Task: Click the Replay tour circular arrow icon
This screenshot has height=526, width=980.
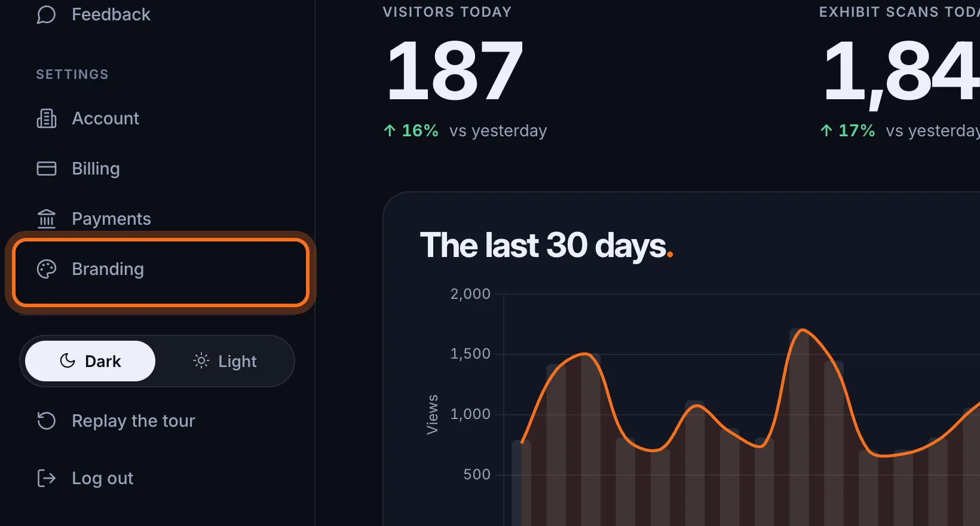Action: (46, 421)
